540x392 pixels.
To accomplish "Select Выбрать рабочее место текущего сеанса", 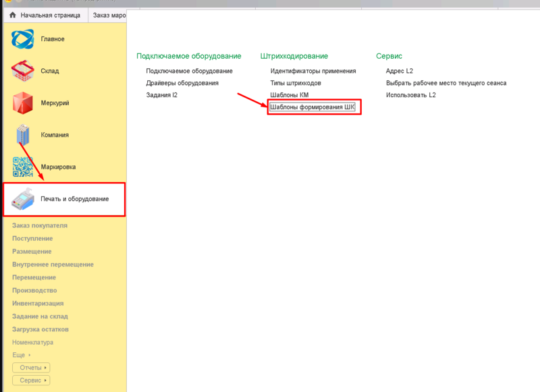I will pos(446,83).
